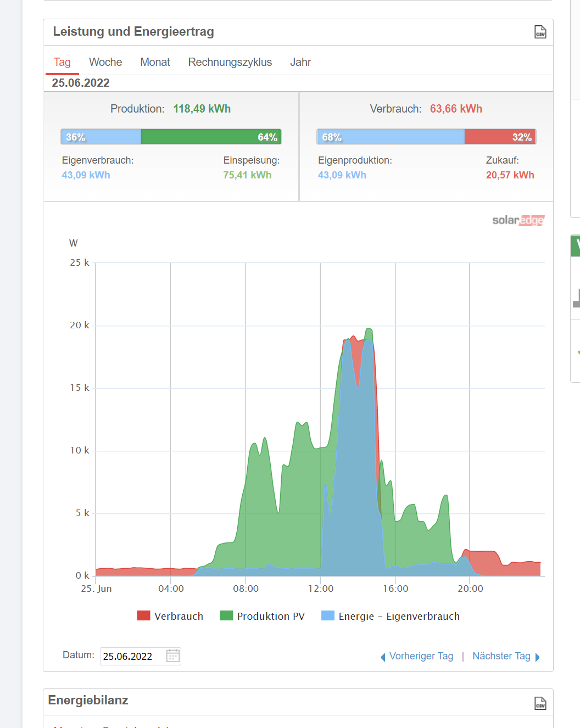Go to Nächster Tag
The image size is (580, 728).
point(501,656)
